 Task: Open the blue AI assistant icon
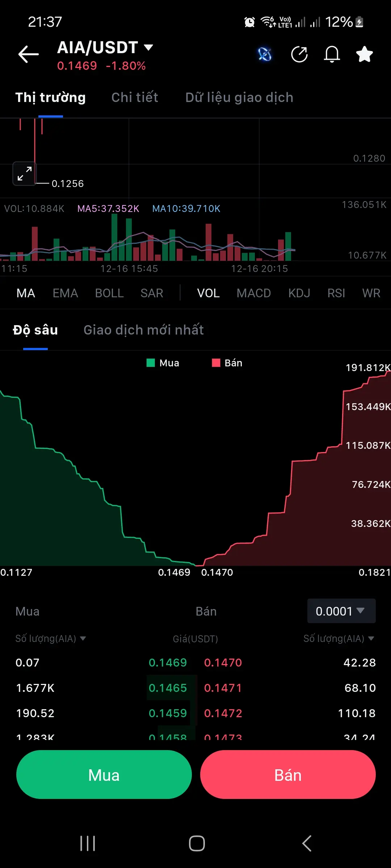[x=265, y=54]
